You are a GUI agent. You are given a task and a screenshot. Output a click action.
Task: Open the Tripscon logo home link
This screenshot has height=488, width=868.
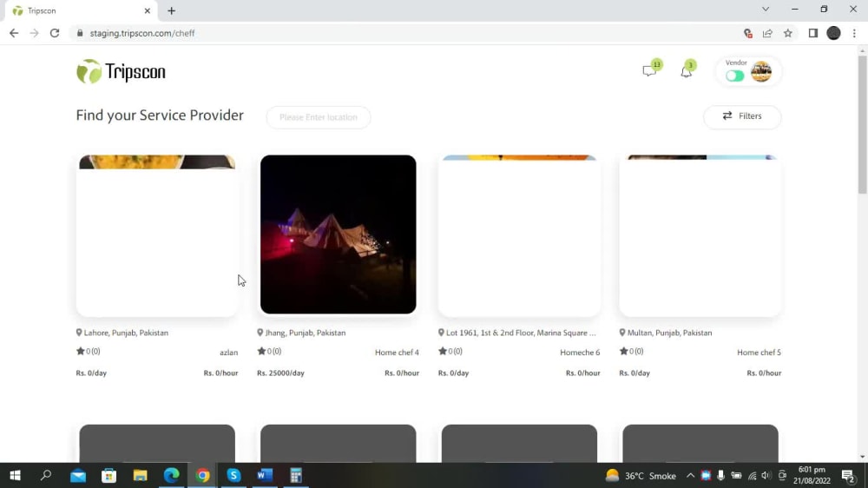coord(121,71)
